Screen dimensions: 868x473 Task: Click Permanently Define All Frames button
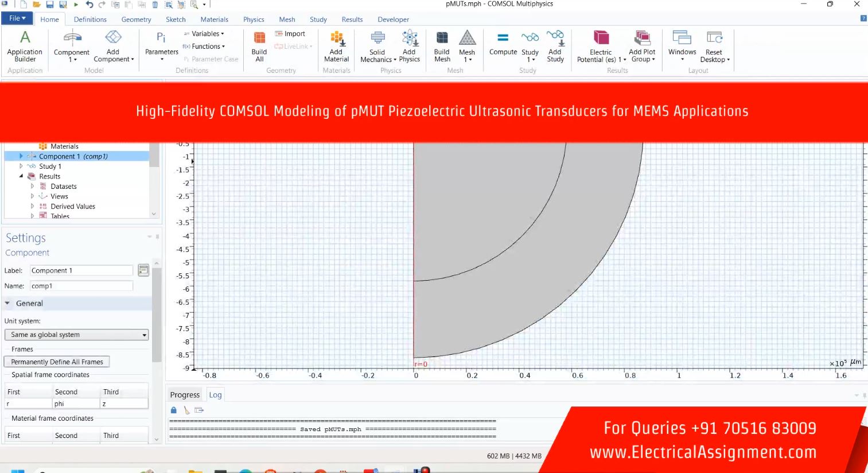pyautogui.click(x=57, y=362)
